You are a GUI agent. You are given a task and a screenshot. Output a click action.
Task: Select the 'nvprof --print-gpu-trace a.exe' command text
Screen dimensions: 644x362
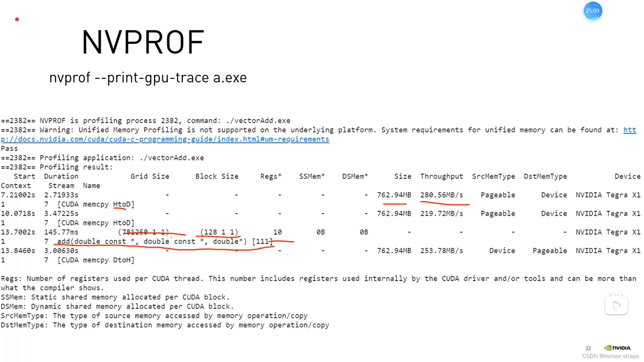pyautogui.click(x=148, y=78)
